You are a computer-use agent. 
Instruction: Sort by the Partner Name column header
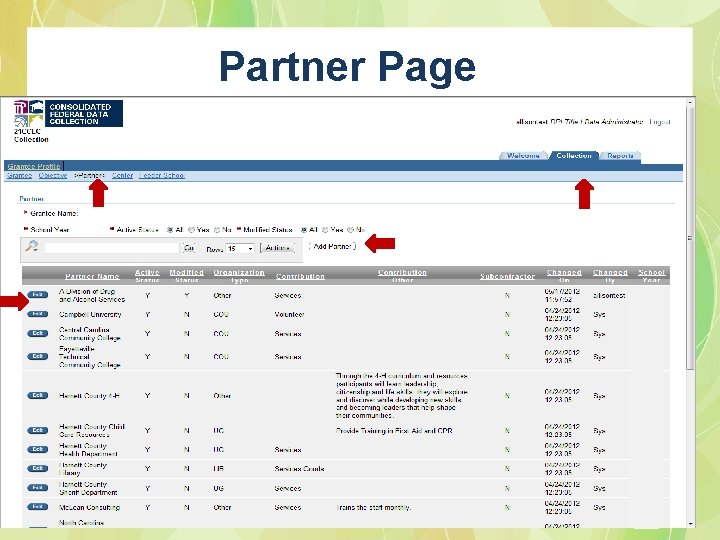coord(92,276)
